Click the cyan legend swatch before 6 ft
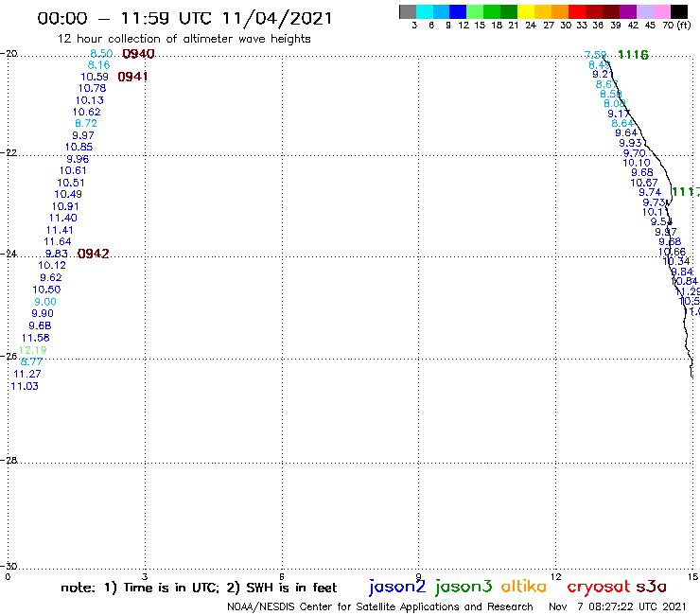 click(425, 12)
